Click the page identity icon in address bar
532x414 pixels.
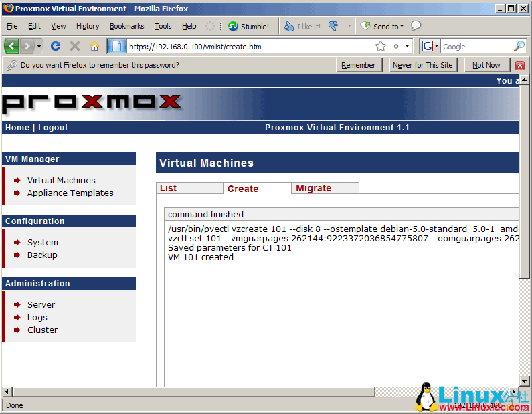click(x=116, y=46)
